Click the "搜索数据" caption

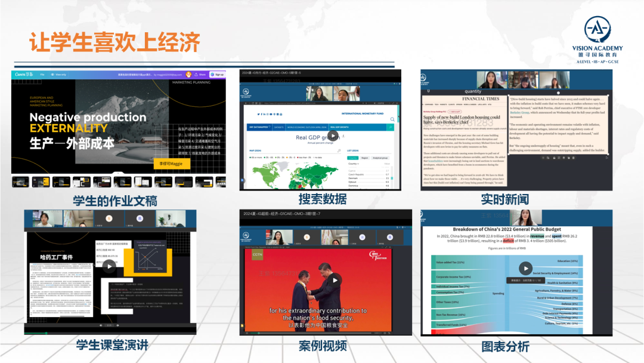click(323, 199)
